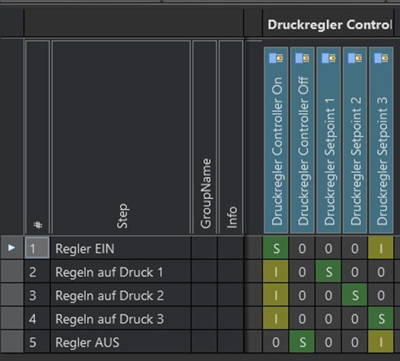Select row number 4 cell
The image size is (400, 361).
(37, 319)
